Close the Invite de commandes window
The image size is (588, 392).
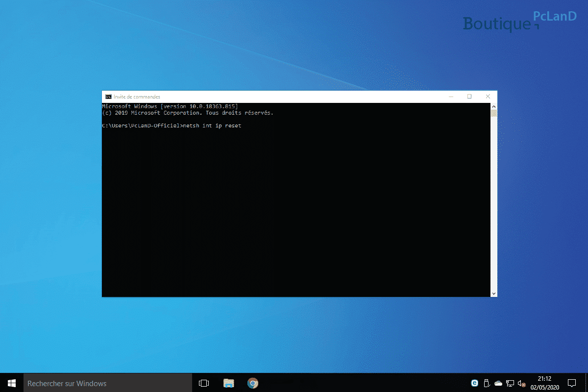pyautogui.click(x=488, y=97)
